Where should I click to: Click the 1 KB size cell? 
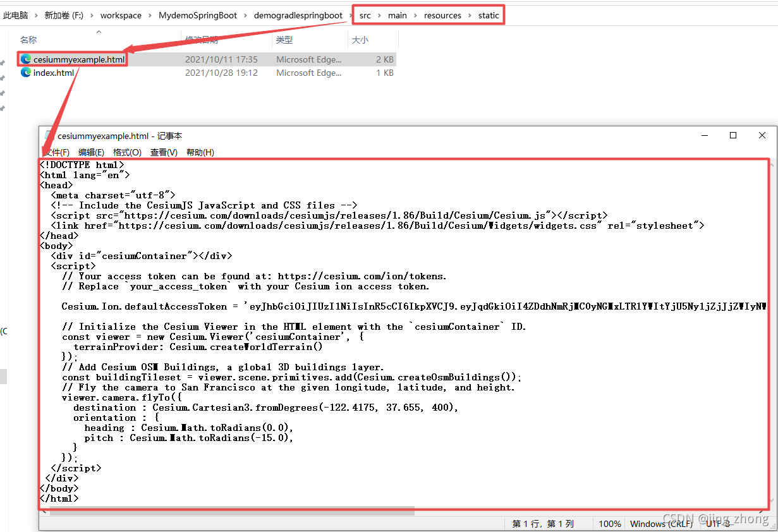[x=384, y=73]
